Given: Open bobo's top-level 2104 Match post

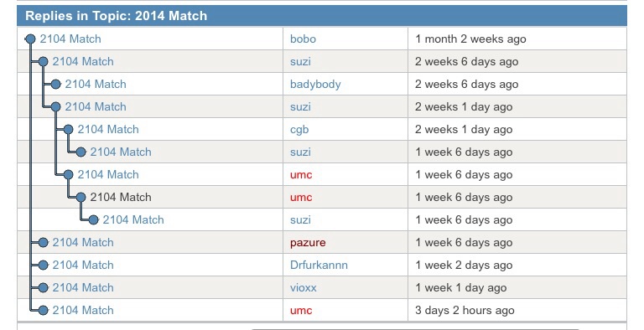Looking at the screenshot, I should click(x=70, y=39).
